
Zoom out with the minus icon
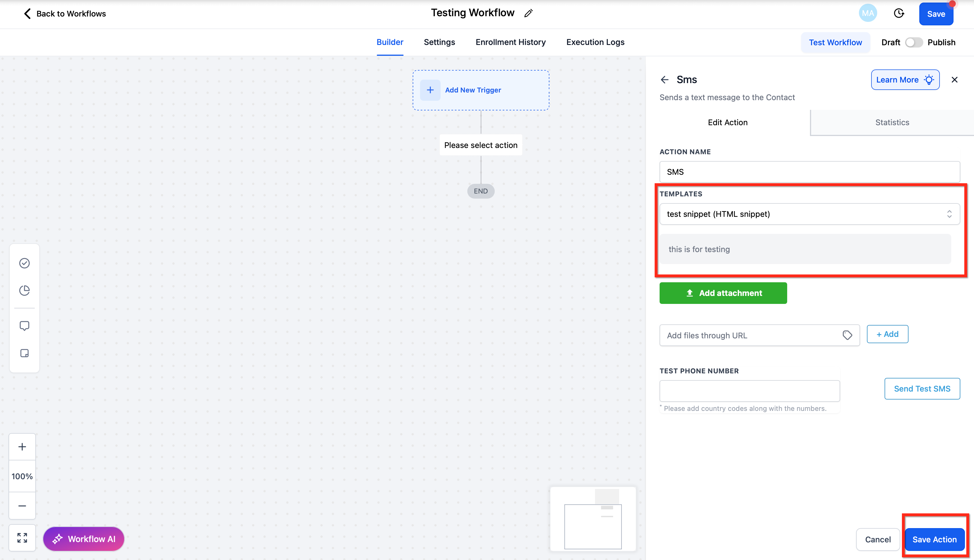point(22,506)
